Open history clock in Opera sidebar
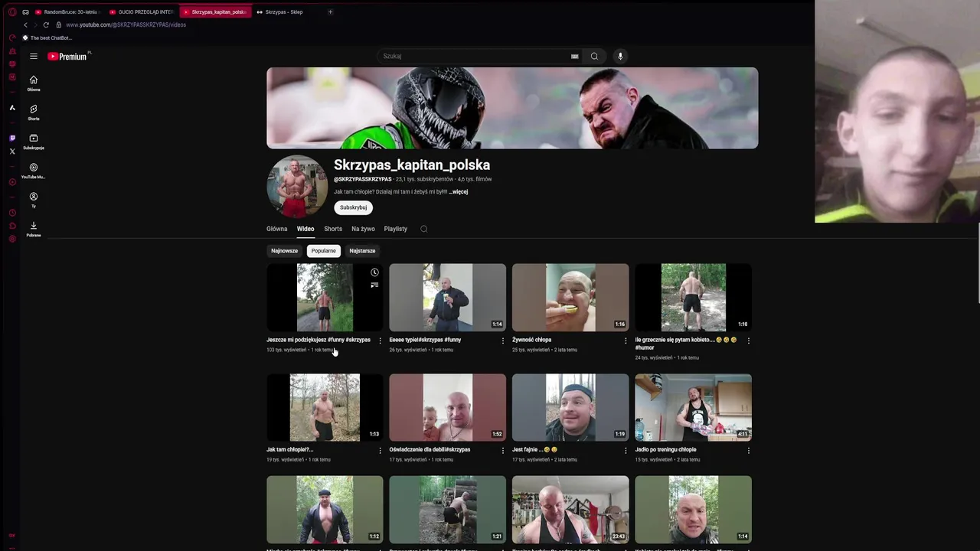 (12, 213)
